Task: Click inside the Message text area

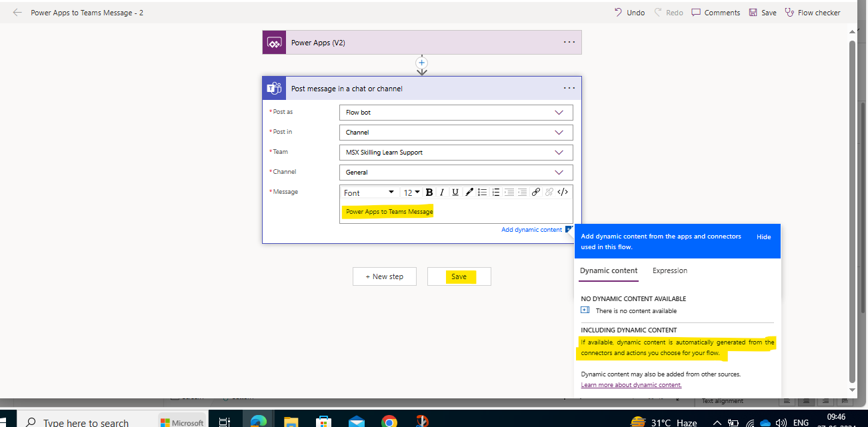Action: pyautogui.click(x=456, y=212)
